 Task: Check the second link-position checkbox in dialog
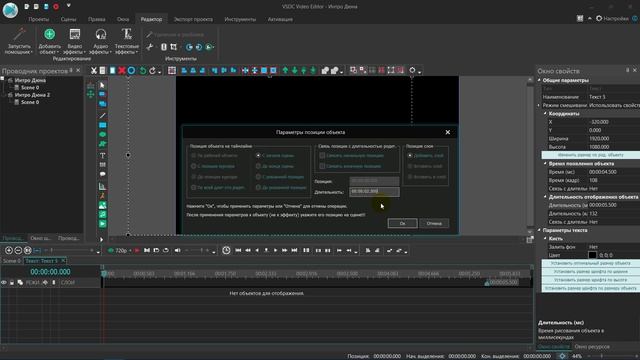click(x=322, y=166)
